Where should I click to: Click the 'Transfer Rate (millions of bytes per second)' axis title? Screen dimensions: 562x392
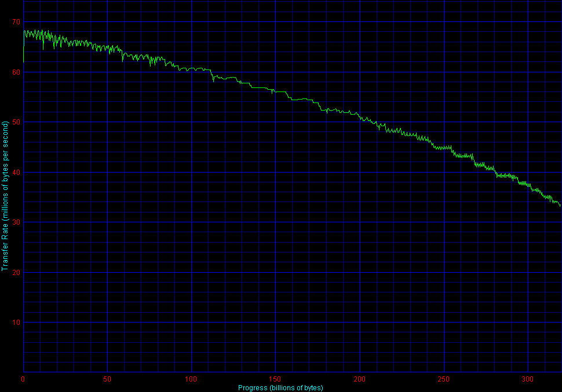5,196
